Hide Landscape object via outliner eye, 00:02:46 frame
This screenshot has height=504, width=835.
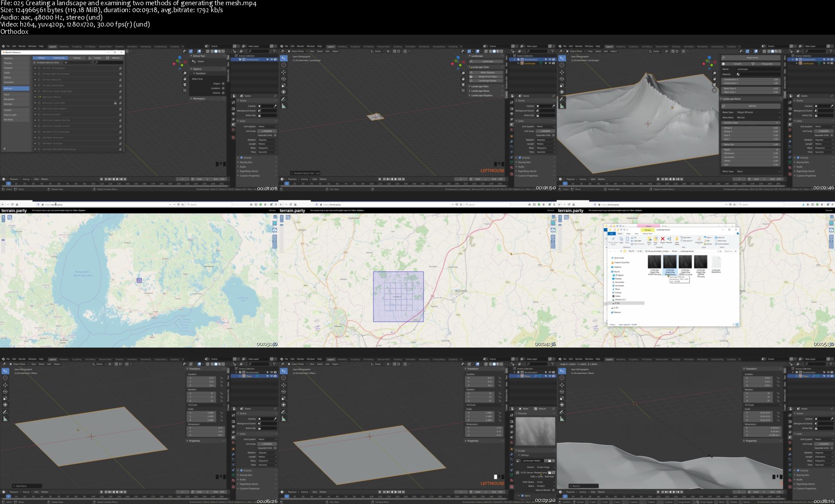click(x=828, y=63)
